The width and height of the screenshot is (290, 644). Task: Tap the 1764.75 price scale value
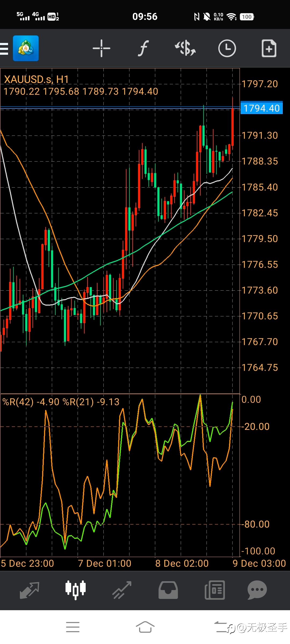(260, 367)
